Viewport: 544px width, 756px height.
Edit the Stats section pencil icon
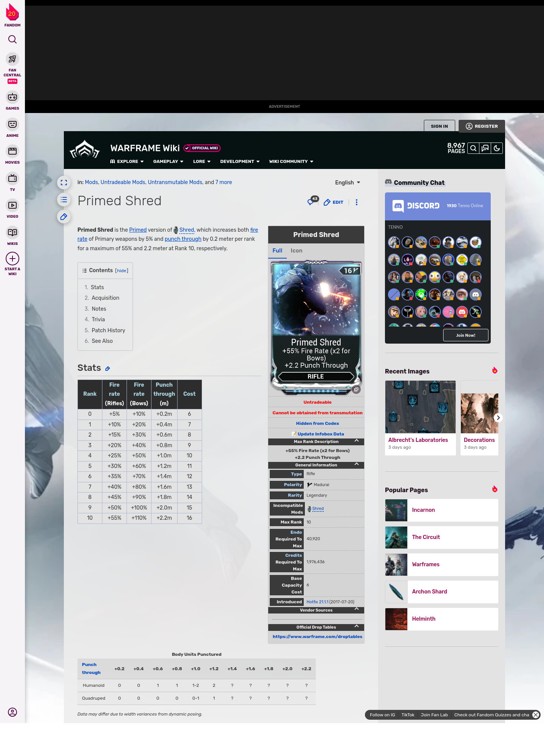click(108, 369)
